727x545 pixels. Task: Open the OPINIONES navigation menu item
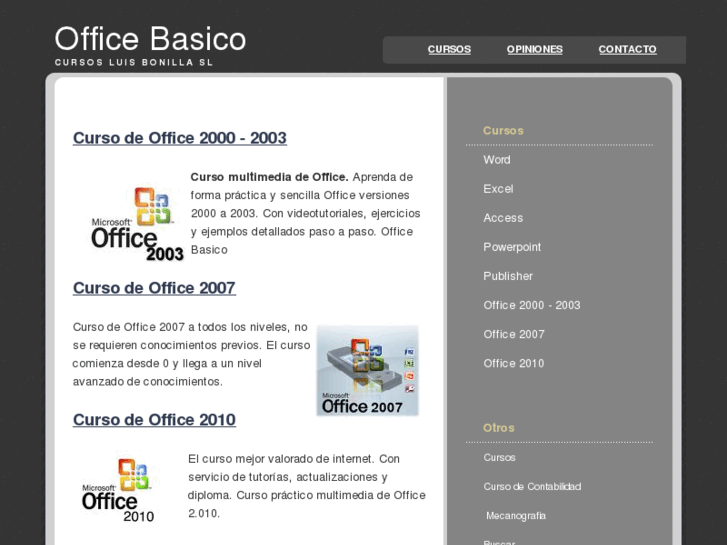point(534,49)
